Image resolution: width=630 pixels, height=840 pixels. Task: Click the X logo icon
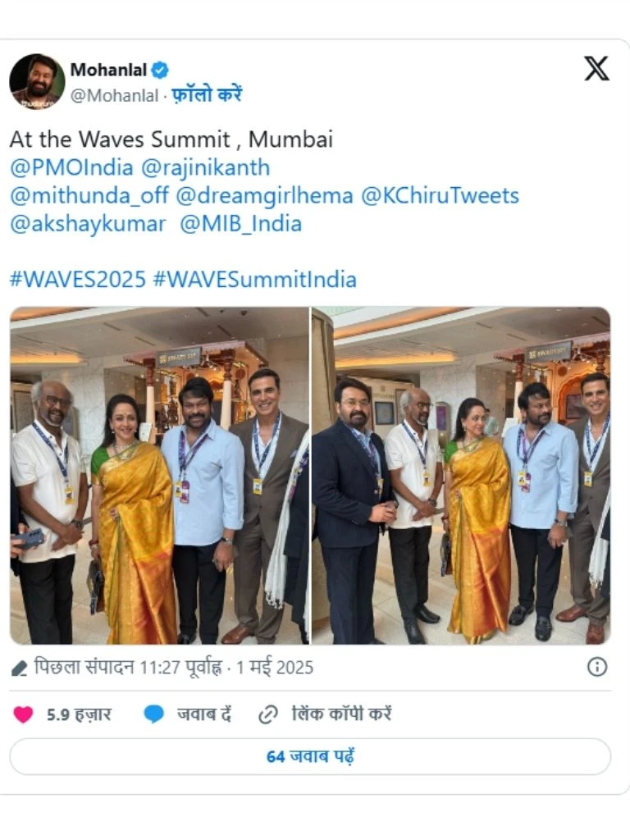596,69
